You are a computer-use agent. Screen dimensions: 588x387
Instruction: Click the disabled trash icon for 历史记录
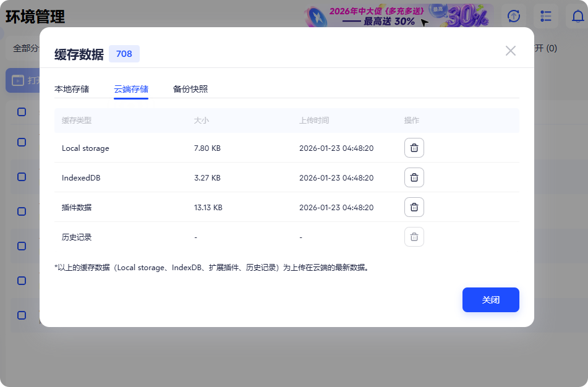pos(414,237)
